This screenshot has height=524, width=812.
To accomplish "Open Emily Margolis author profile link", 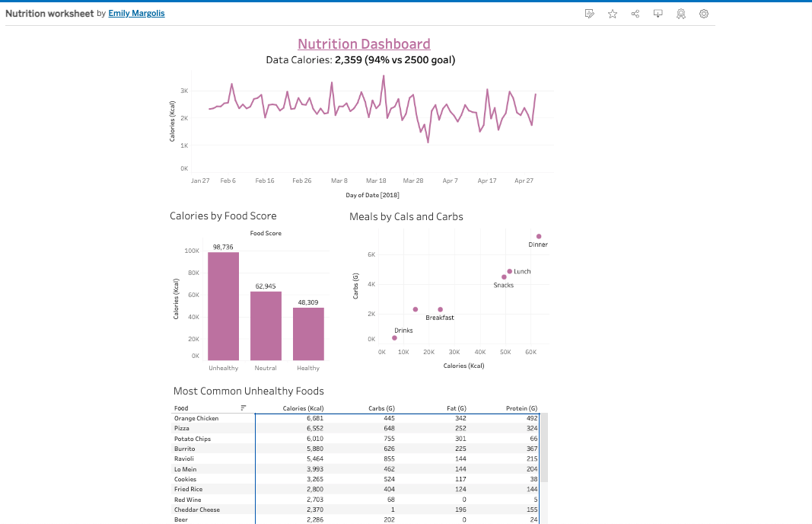I will [x=136, y=14].
